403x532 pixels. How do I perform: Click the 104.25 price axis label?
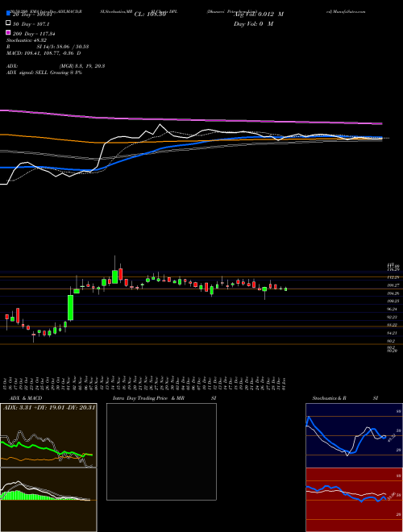pyautogui.click(x=393, y=293)
